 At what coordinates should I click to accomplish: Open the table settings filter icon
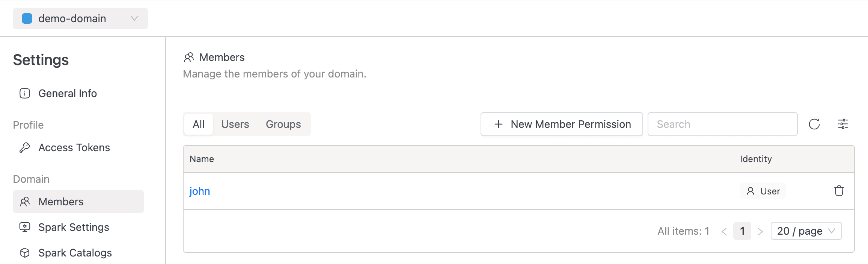click(843, 124)
